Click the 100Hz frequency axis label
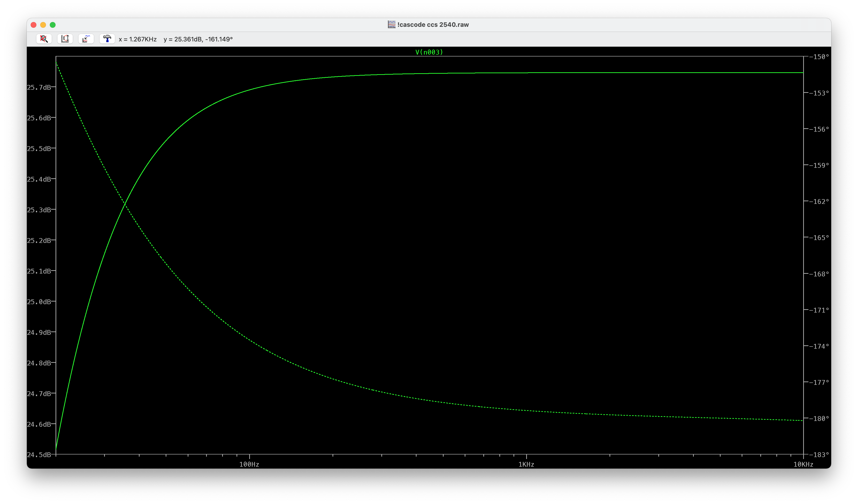858x504 pixels. 249,465
